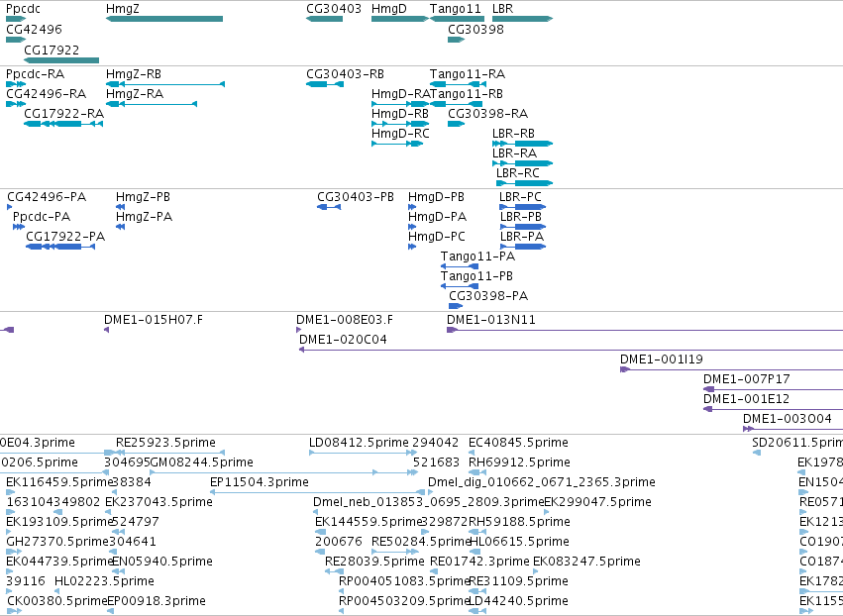Click EST EK083247.5prime
Screen dimensions: 843x616
pos(586,562)
